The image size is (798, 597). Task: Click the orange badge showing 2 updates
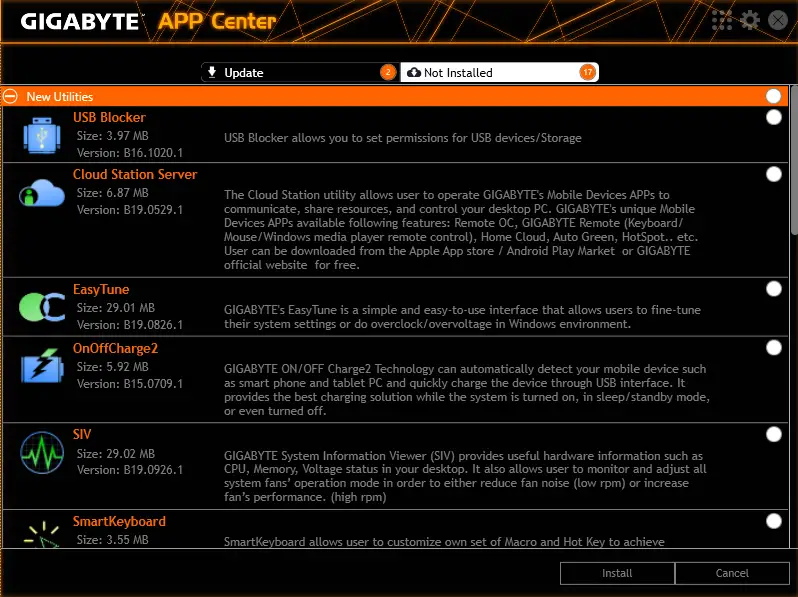388,72
